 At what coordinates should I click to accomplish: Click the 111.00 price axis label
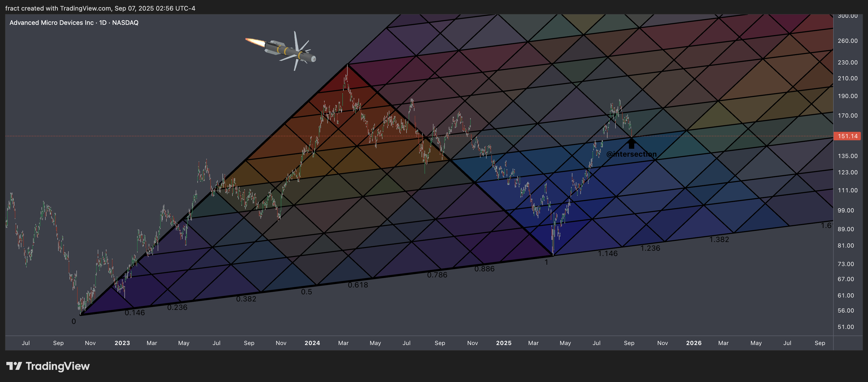point(848,190)
